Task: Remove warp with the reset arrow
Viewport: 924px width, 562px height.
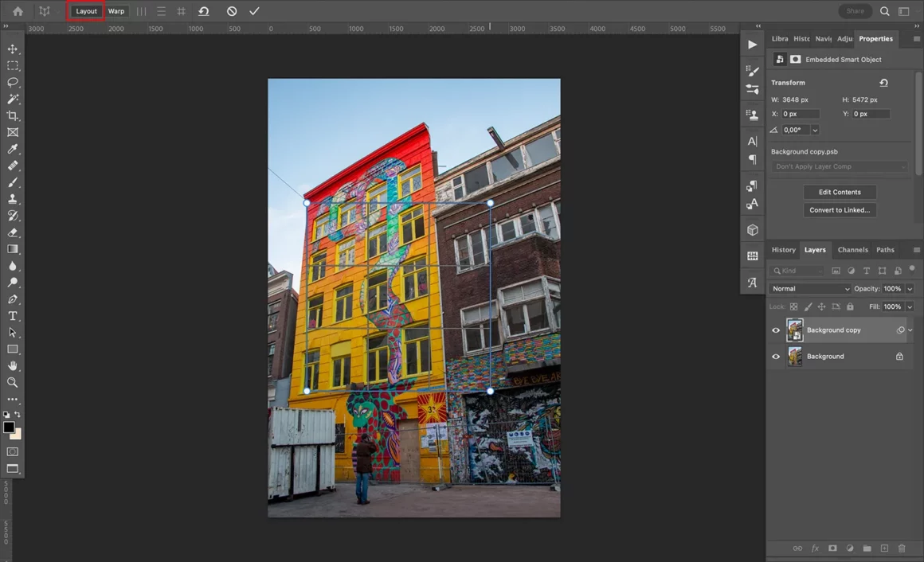Action: (204, 11)
